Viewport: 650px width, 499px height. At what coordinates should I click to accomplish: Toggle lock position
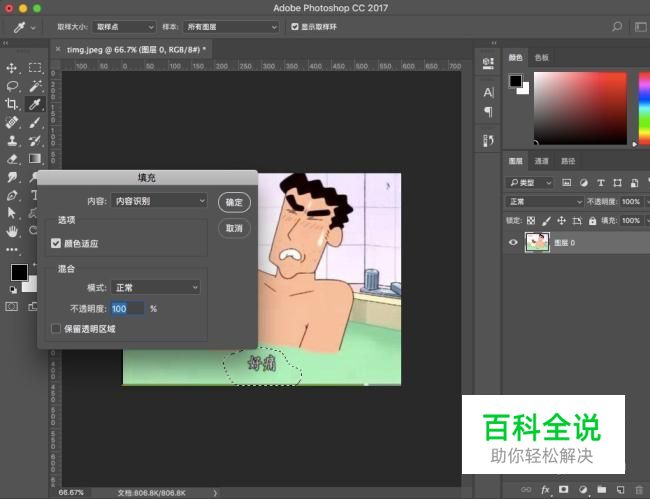(x=561, y=220)
